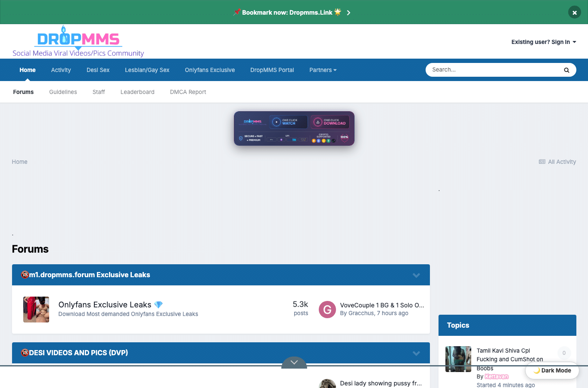Click the reply count 0 bubble

564,353
